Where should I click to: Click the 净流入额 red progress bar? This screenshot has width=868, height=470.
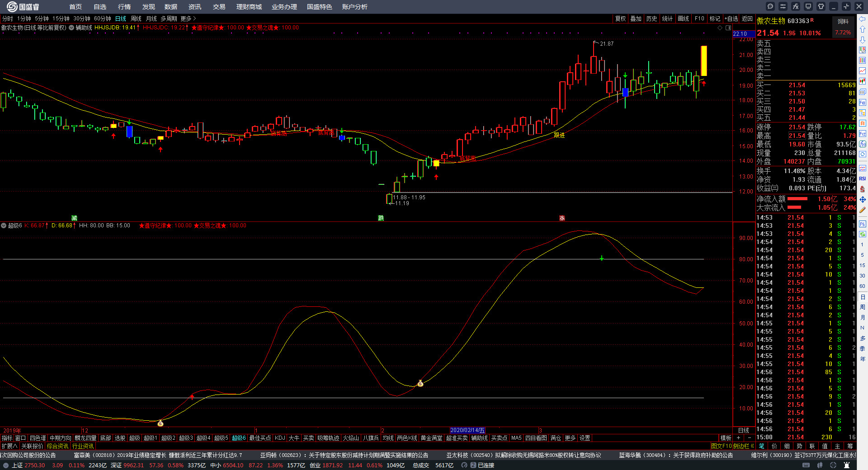tap(797, 199)
